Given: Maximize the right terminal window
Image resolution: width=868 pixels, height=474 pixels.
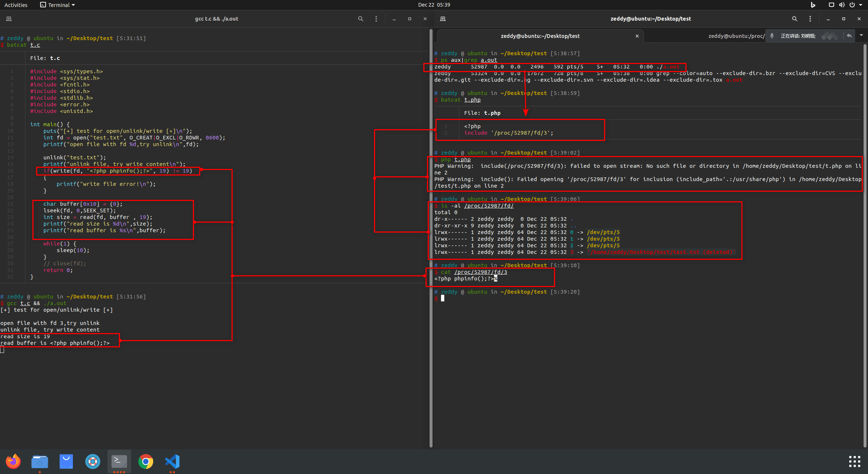Looking at the screenshot, I should pyautogui.click(x=843, y=19).
